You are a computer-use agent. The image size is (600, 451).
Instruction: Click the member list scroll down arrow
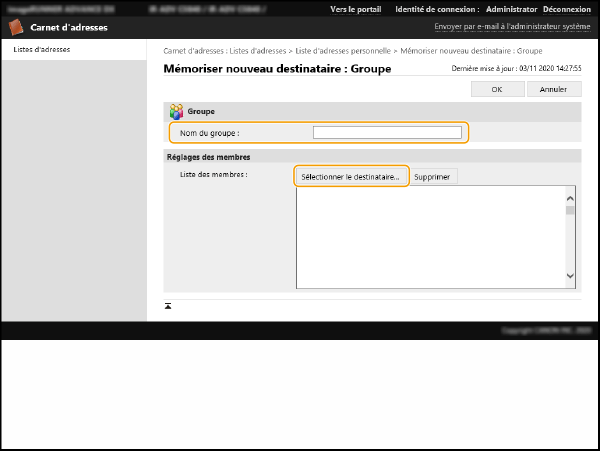point(570,275)
